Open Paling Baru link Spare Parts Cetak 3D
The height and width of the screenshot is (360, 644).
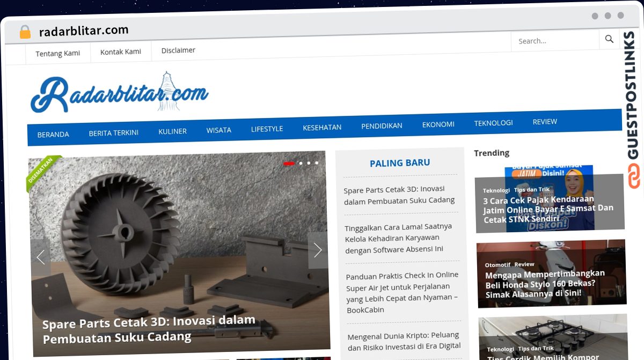click(x=399, y=195)
